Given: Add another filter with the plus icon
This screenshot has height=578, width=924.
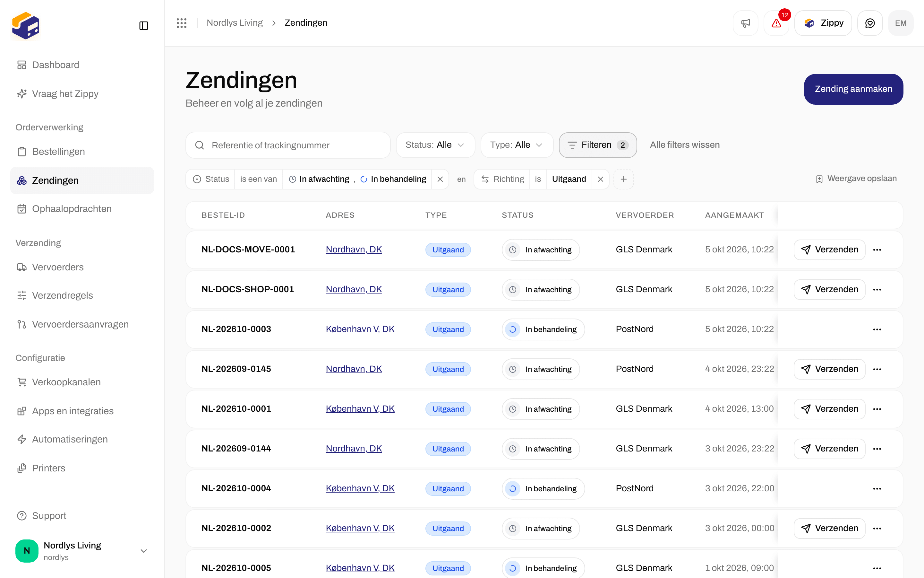Looking at the screenshot, I should 623,179.
